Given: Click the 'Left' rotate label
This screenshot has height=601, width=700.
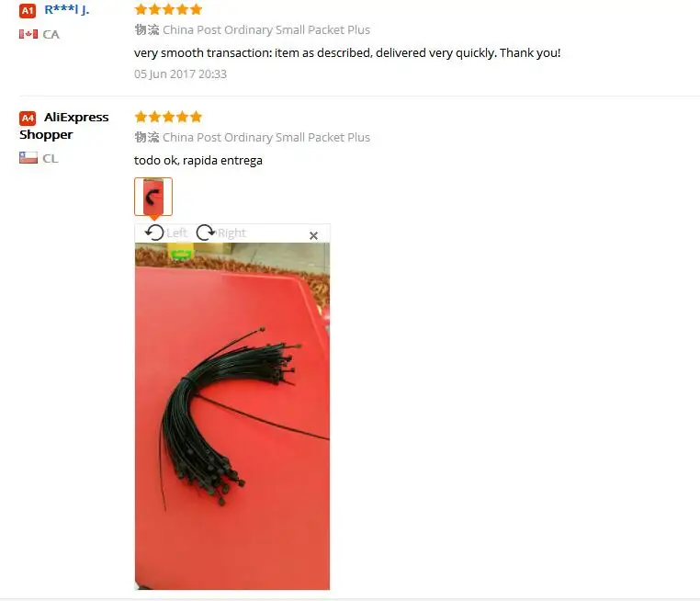Looking at the screenshot, I should coord(176,233).
